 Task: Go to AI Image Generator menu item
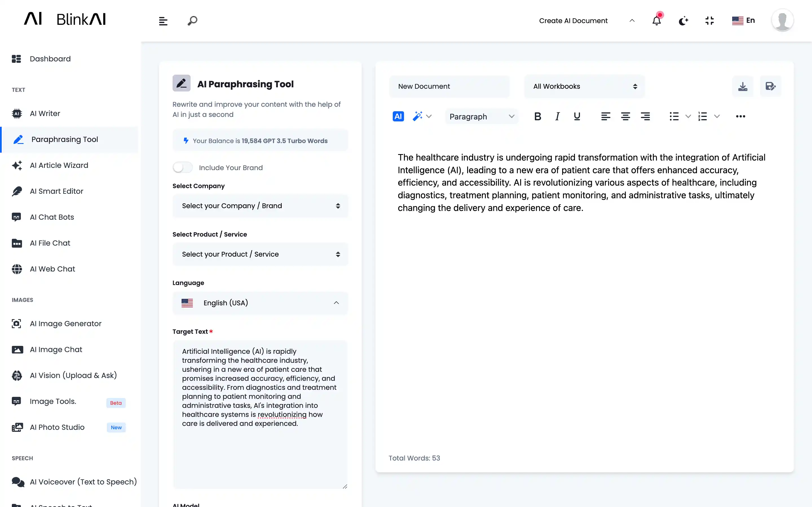tap(65, 324)
